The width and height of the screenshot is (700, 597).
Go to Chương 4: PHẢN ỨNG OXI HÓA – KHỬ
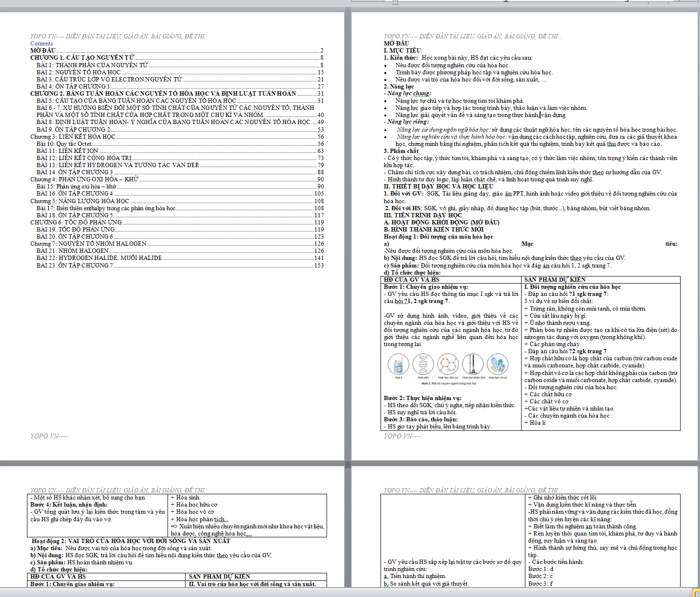(x=84, y=179)
